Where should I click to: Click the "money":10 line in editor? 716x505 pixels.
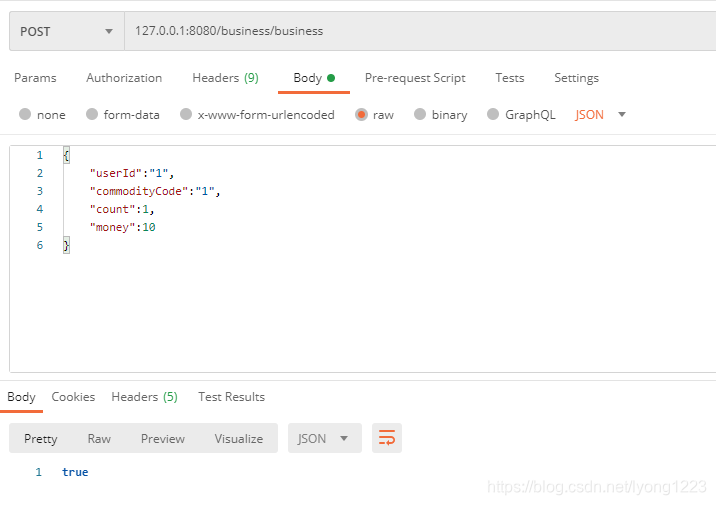(x=122, y=227)
